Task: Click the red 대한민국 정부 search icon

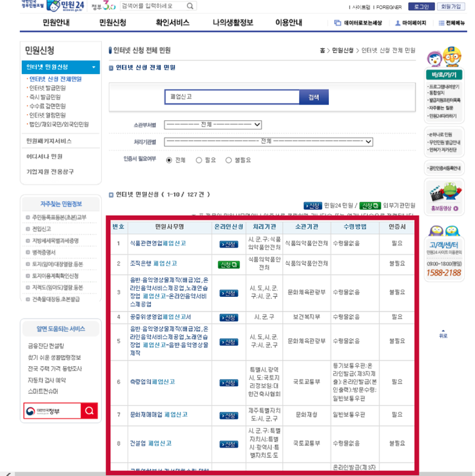Action: click(89, 411)
